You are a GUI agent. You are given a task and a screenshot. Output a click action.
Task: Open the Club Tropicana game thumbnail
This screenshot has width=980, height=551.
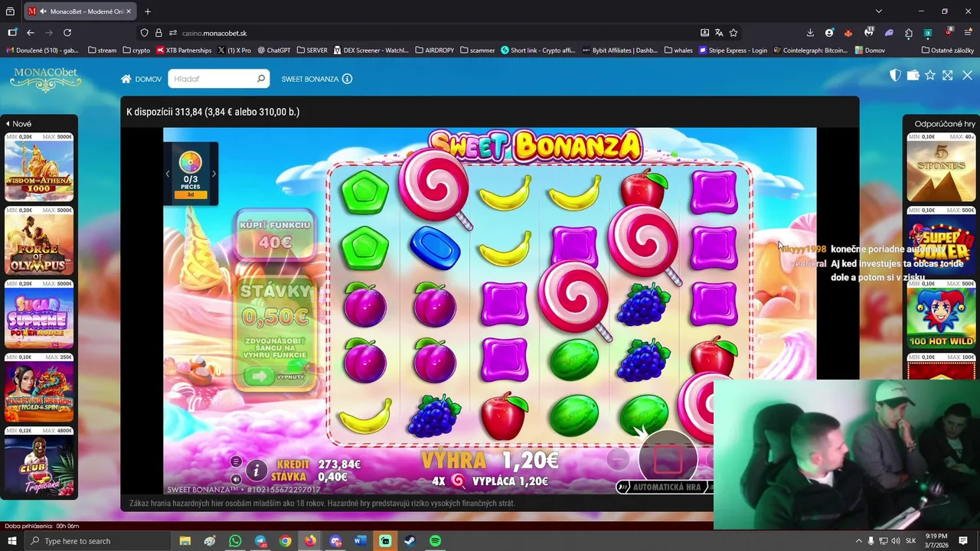[39, 461]
